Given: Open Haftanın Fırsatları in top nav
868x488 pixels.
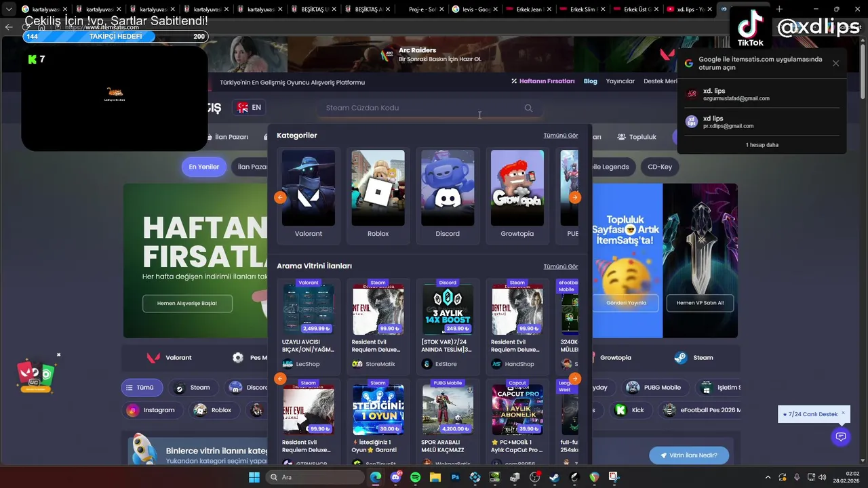Looking at the screenshot, I should tap(542, 81).
